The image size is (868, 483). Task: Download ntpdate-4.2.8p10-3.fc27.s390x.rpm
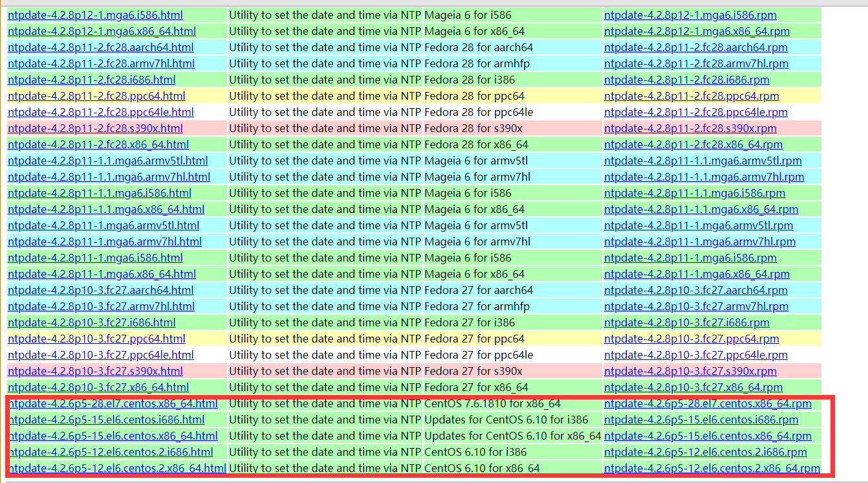(x=690, y=371)
